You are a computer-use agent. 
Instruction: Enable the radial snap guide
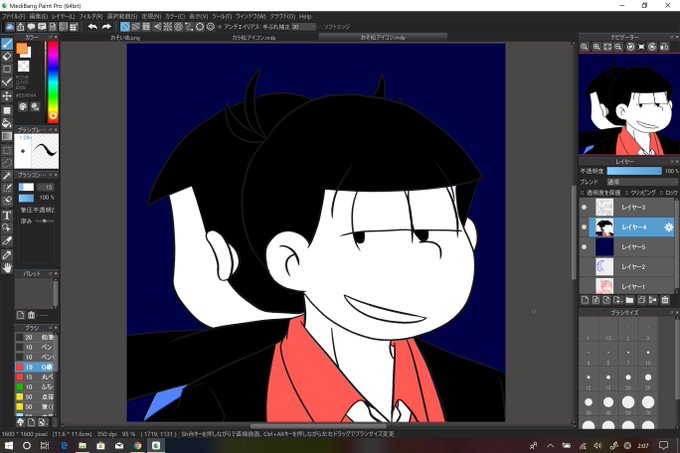coord(168,27)
